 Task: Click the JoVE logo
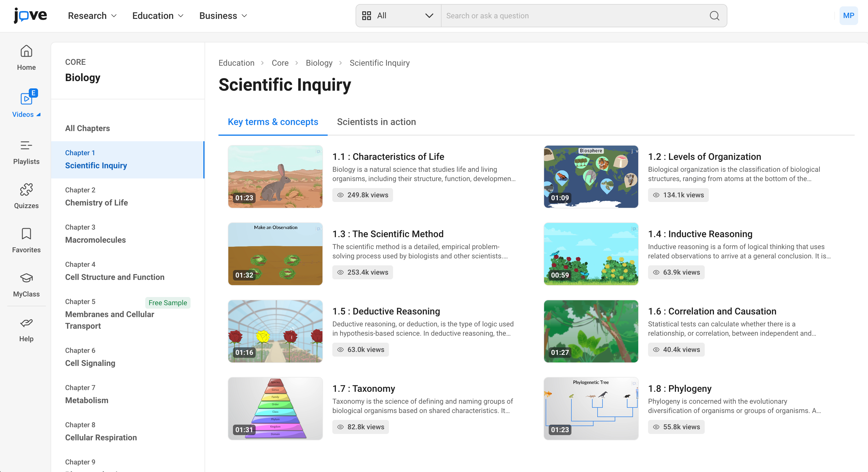click(30, 15)
